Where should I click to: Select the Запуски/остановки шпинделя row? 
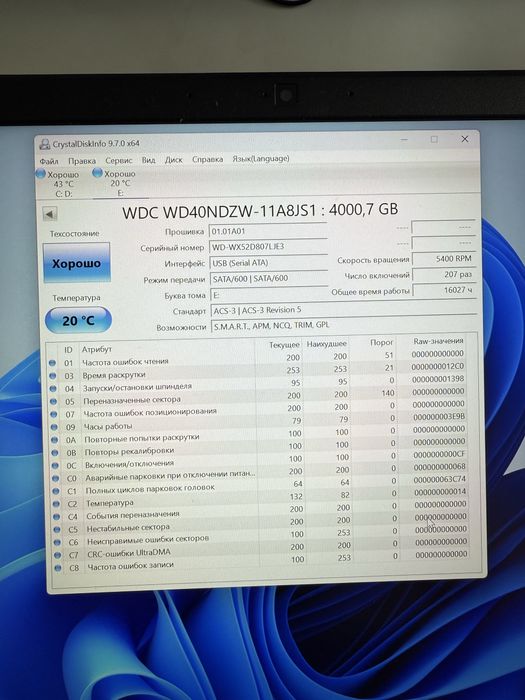(x=258, y=384)
